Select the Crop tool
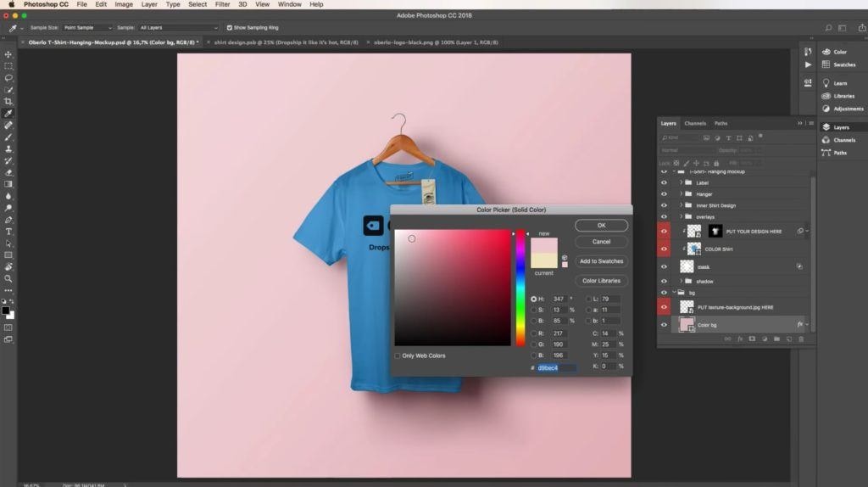 pyautogui.click(x=8, y=102)
